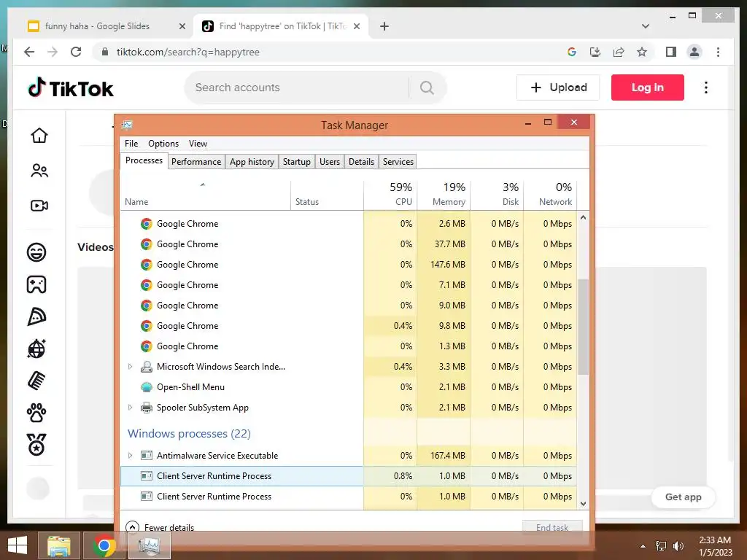Open the Chrome profile avatar icon
This screenshot has height=560, width=747.
tap(694, 52)
